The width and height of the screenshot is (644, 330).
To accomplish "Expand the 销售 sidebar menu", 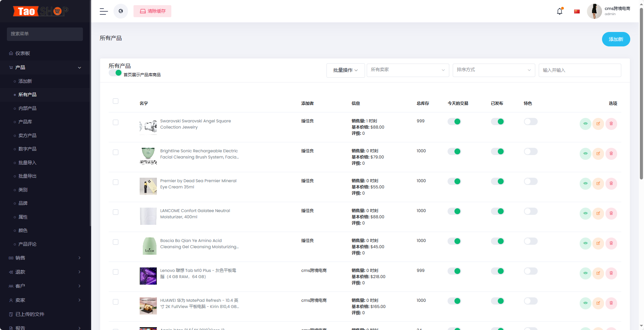I will (x=45, y=258).
